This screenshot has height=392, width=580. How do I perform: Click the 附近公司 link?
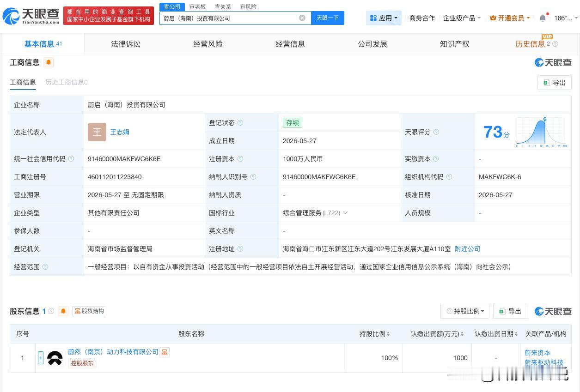tap(468, 249)
